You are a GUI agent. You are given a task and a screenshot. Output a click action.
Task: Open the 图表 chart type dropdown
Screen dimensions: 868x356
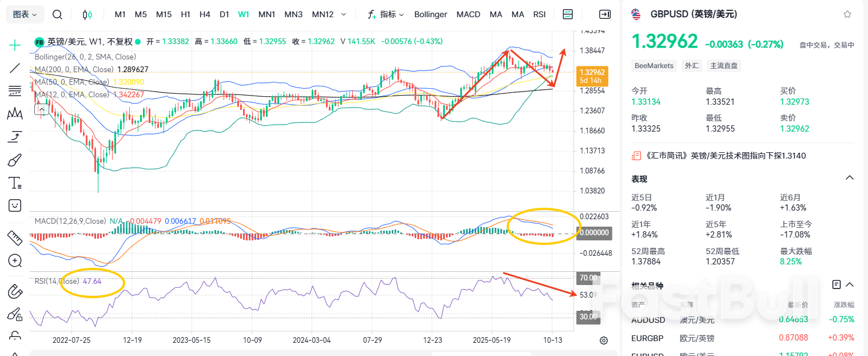pyautogui.click(x=23, y=14)
